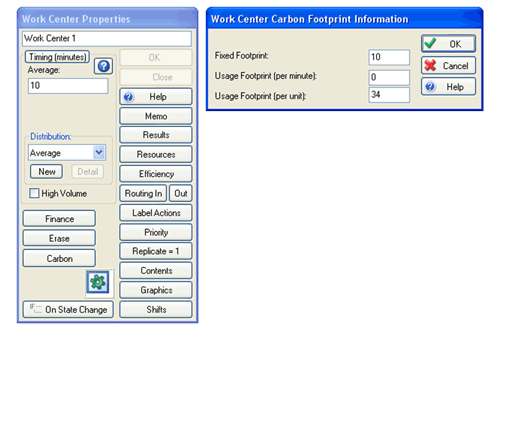Click the Average timing value field

[68, 86]
